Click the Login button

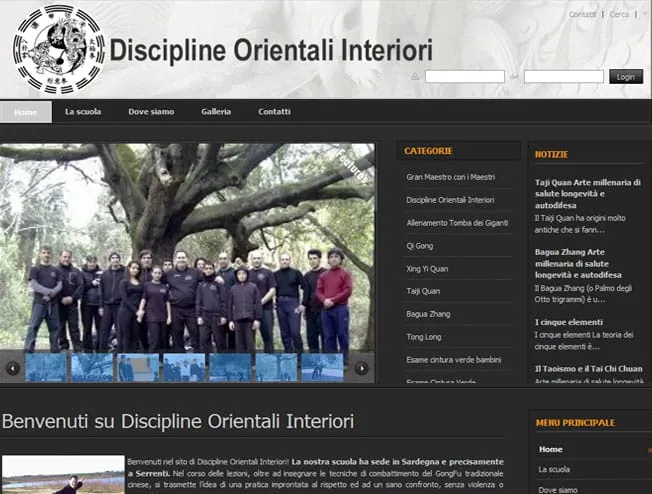[626, 77]
